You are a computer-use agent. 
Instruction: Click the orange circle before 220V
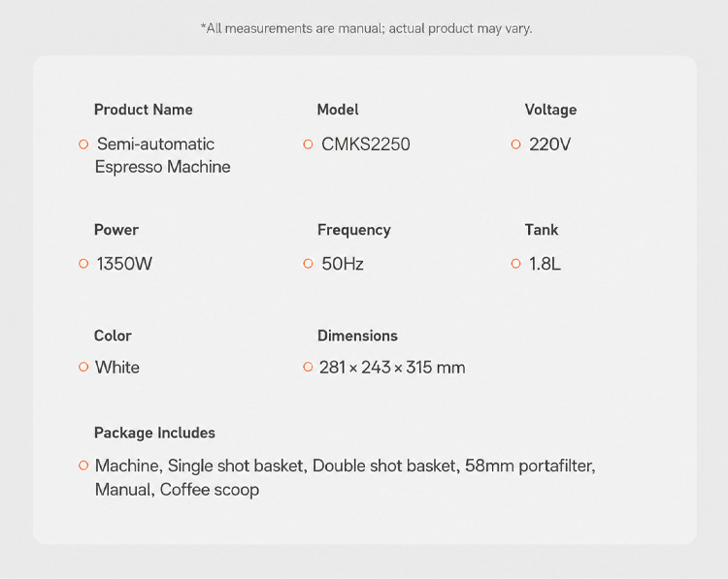point(515,145)
